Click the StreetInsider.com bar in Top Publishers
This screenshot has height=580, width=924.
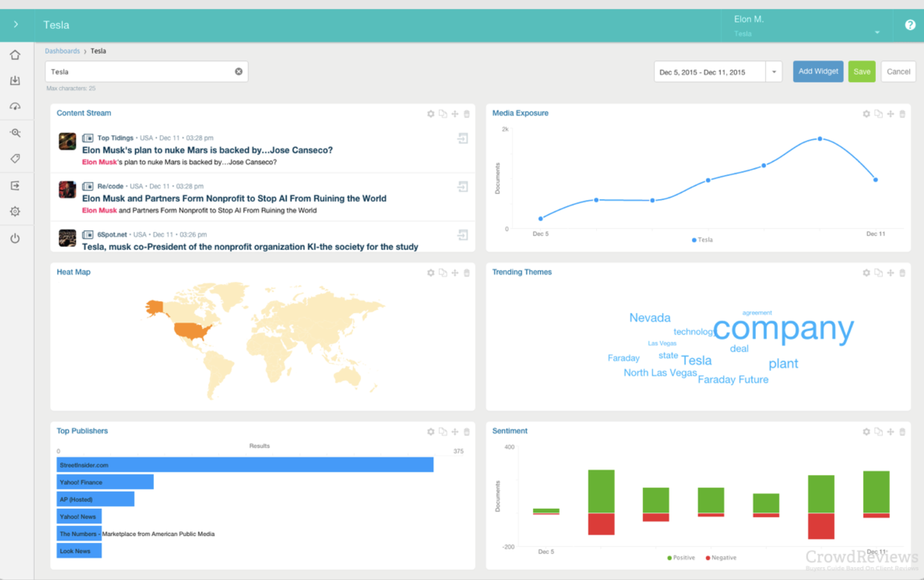point(245,465)
